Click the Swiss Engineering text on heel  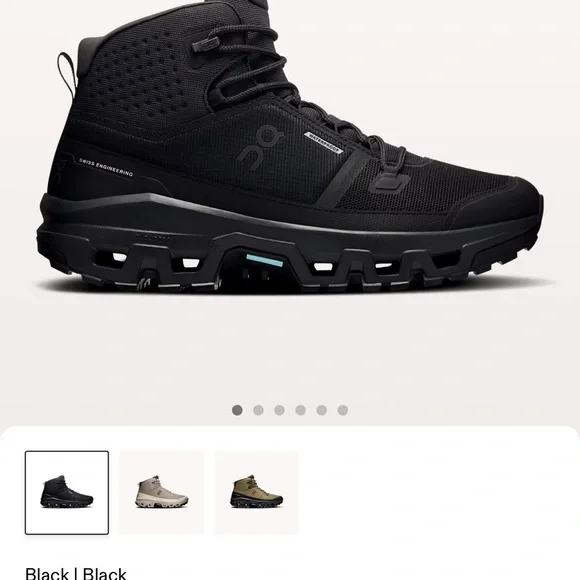[106, 167]
